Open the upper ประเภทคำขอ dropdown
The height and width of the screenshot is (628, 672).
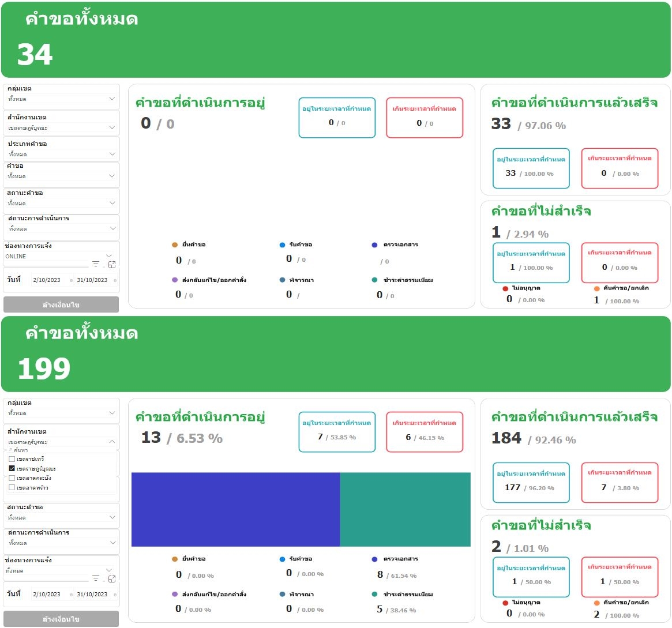pos(112,154)
